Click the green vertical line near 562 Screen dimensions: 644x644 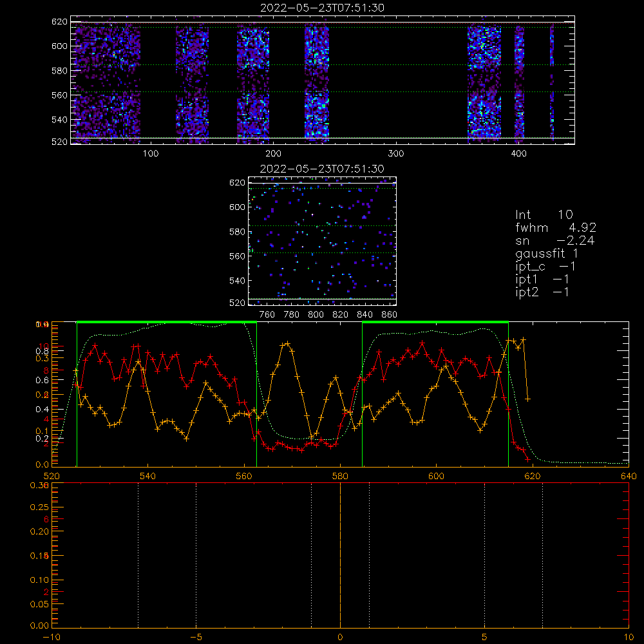click(x=257, y=394)
